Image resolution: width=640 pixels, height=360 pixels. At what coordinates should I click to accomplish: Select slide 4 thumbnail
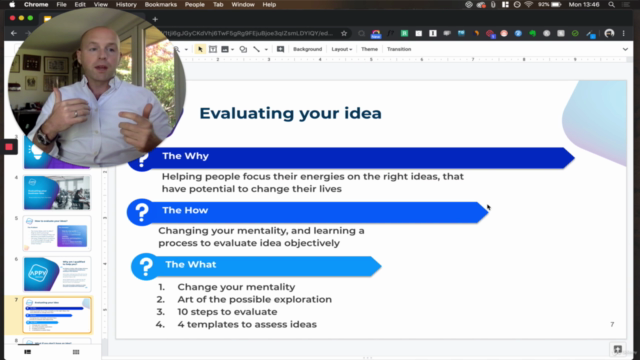[x=57, y=193]
